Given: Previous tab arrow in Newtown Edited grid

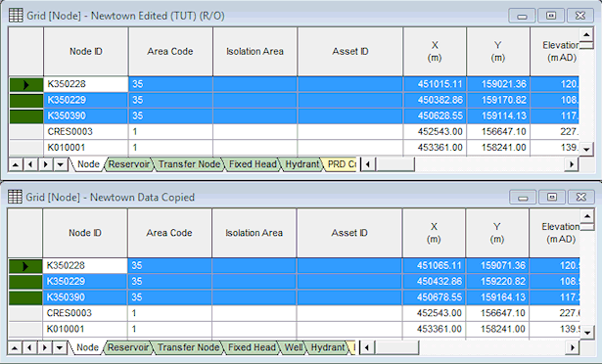Looking at the screenshot, I should (30, 164).
